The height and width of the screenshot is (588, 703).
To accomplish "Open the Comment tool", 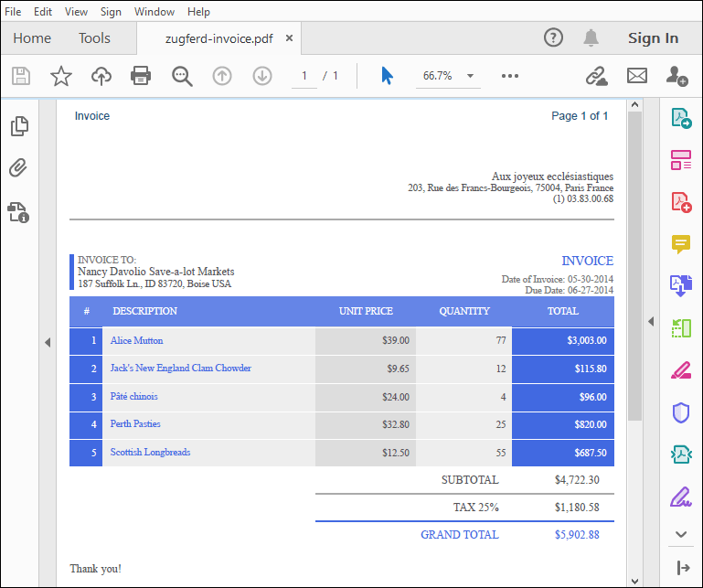I will coord(680,244).
